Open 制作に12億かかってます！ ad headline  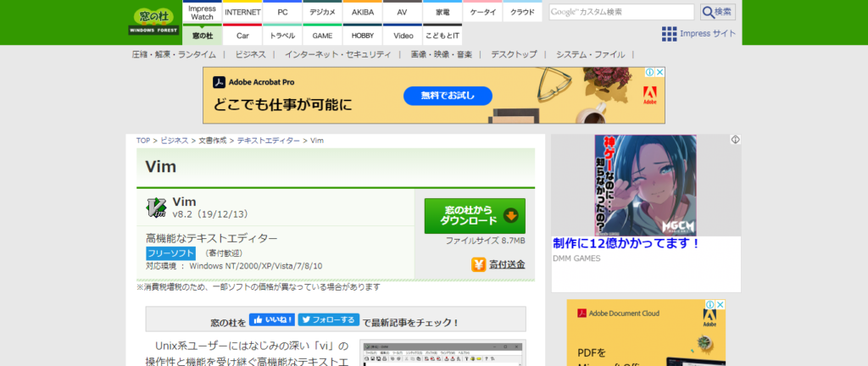click(x=626, y=243)
